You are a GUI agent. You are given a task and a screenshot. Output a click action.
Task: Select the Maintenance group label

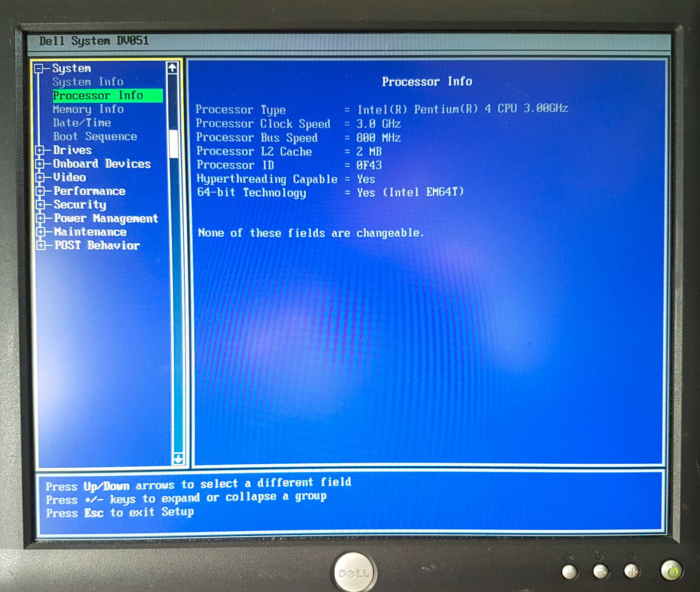click(91, 232)
